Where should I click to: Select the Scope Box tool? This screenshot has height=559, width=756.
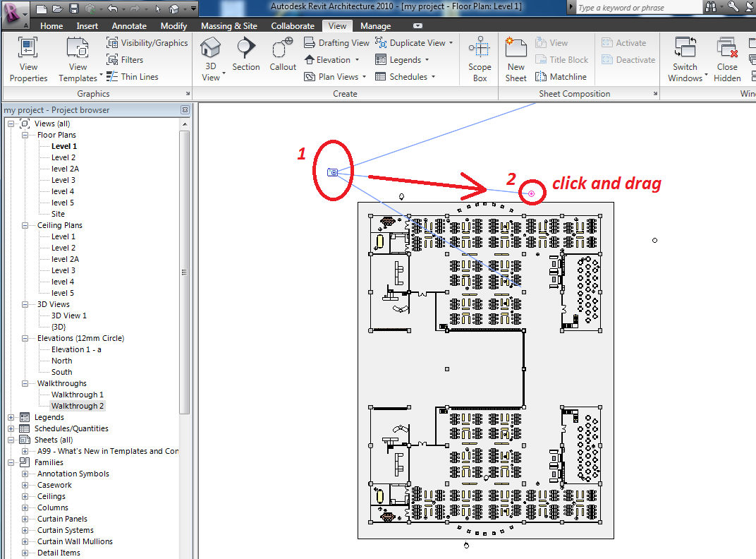coord(480,59)
